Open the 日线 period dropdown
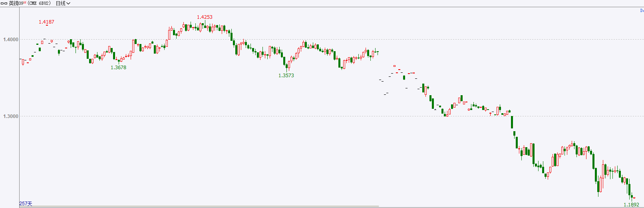 (63, 3)
